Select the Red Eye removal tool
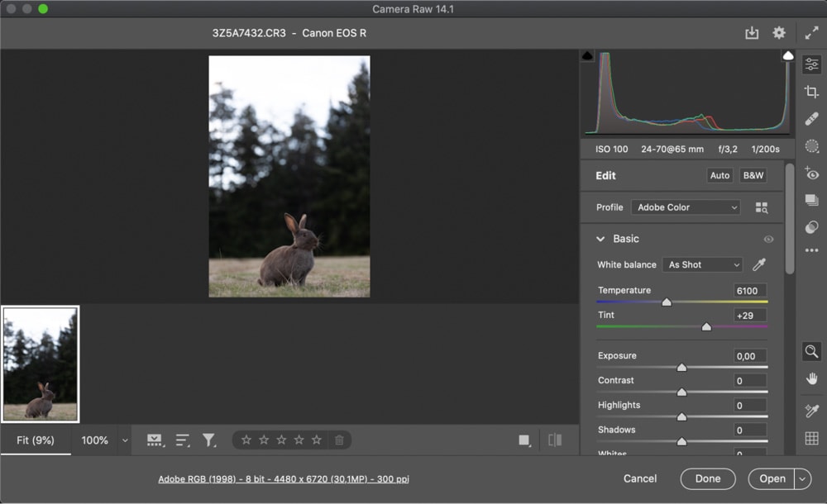 coord(811,174)
